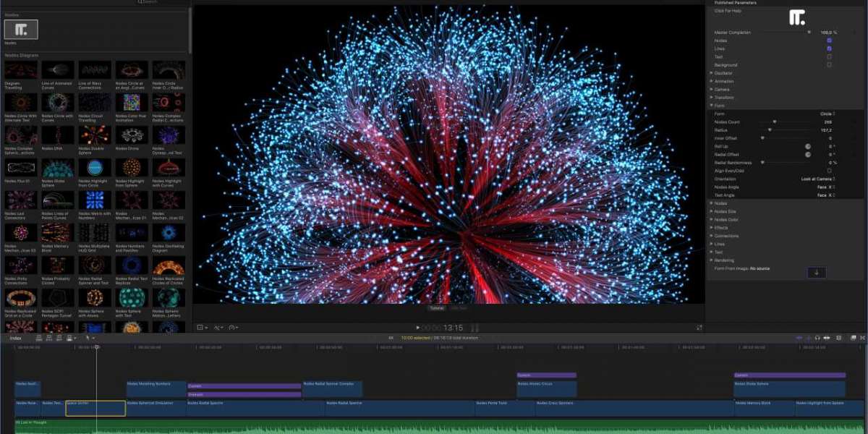Screen dimensions: 868x434
Task: Expand the Effects parameter group
Action: pos(711,227)
